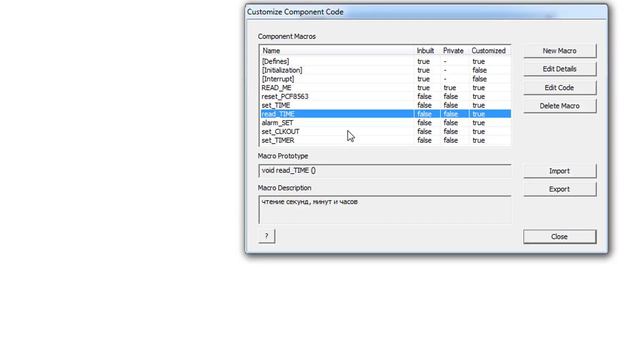This screenshot has height=360, width=640.
Task: Export the macro
Action: (x=560, y=189)
